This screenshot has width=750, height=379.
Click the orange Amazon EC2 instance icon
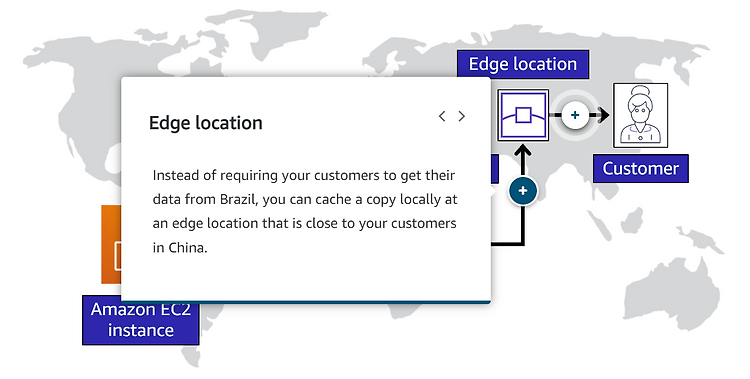tap(111, 244)
